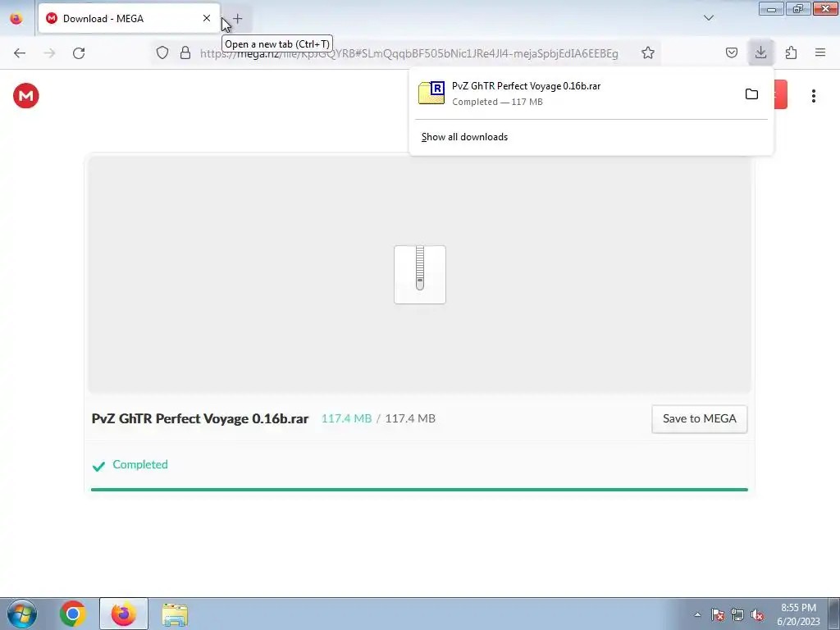Screen dimensions: 840x630
Task: Select the Download - MEGA tab
Action: [x=129, y=18]
